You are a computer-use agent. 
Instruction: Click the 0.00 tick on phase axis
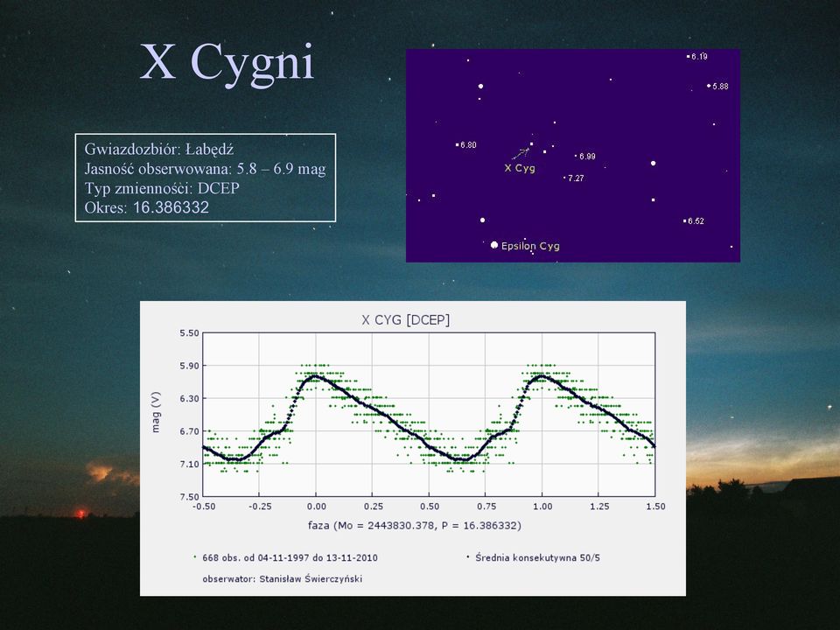[317, 507]
